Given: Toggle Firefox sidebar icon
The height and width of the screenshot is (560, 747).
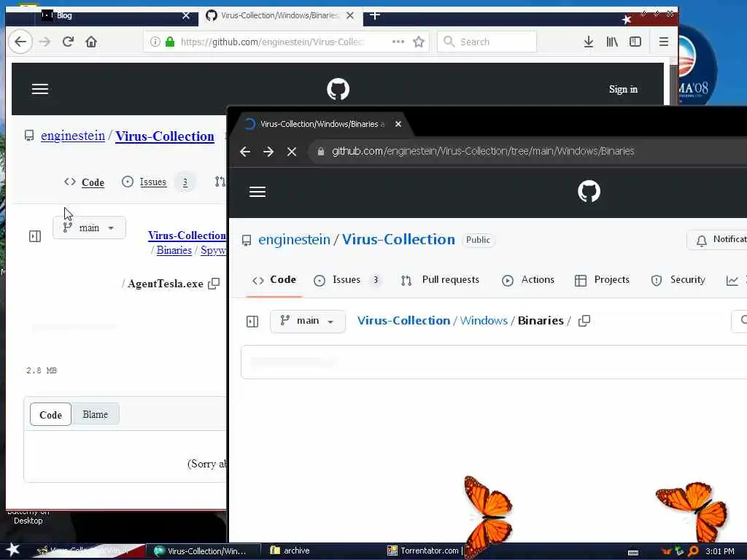Looking at the screenshot, I should click(x=635, y=42).
